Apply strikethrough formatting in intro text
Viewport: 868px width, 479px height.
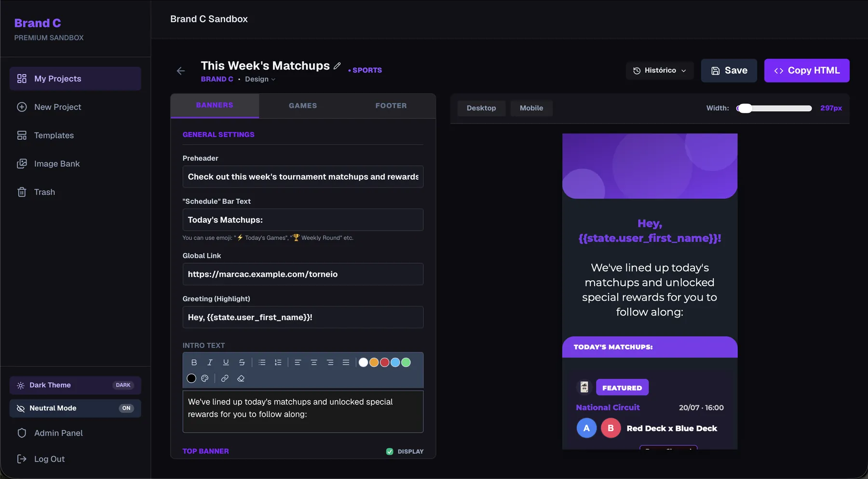[x=242, y=362]
